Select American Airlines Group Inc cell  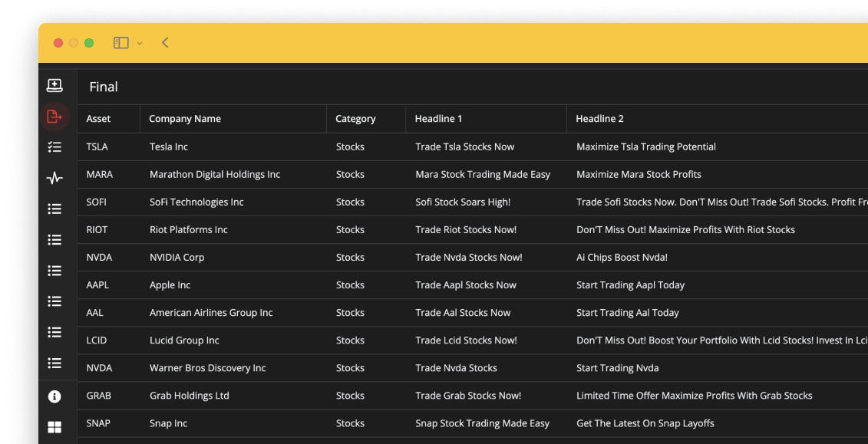211,313
